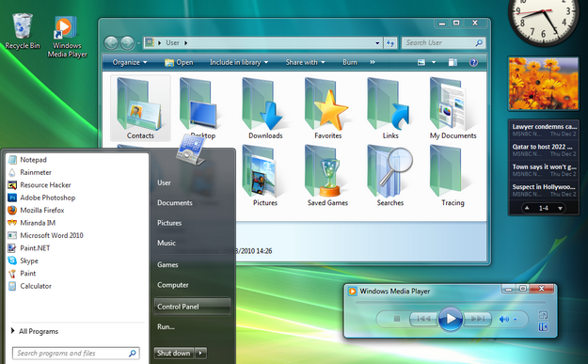Expand Include in library dropdown
The width and height of the screenshot is (588, 364).
pos(239,62)
